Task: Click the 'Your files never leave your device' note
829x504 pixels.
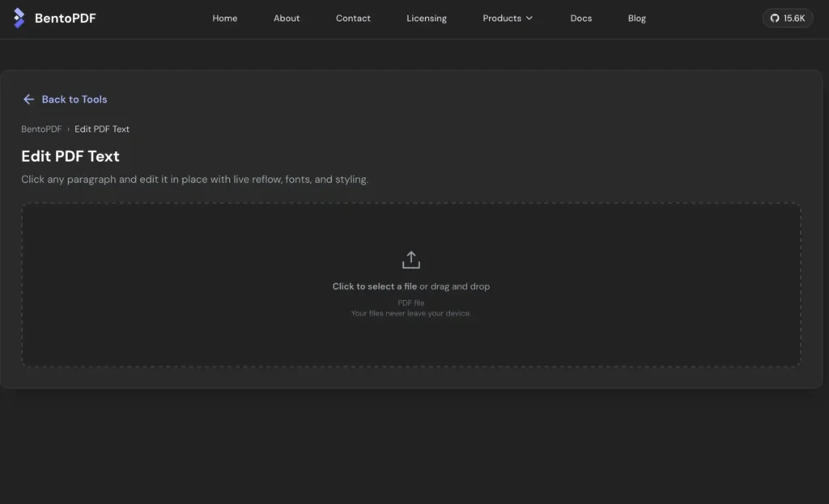Action: [410, 313]
